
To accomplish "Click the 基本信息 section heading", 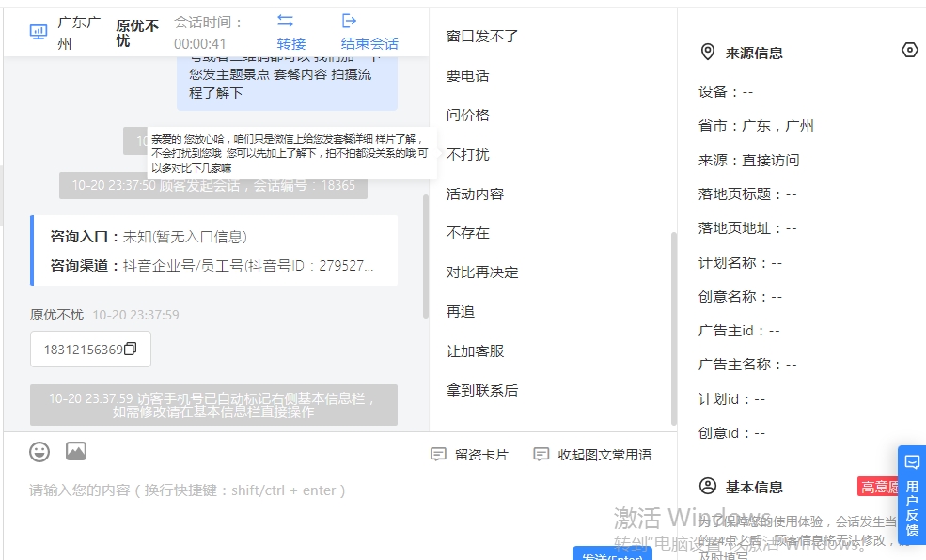I will 754,487.
